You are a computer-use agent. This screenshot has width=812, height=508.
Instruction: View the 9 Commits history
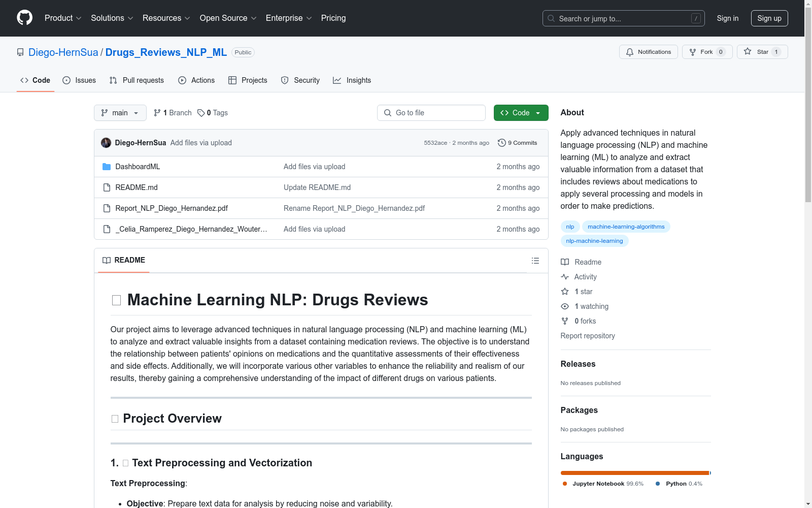(518, 143)
